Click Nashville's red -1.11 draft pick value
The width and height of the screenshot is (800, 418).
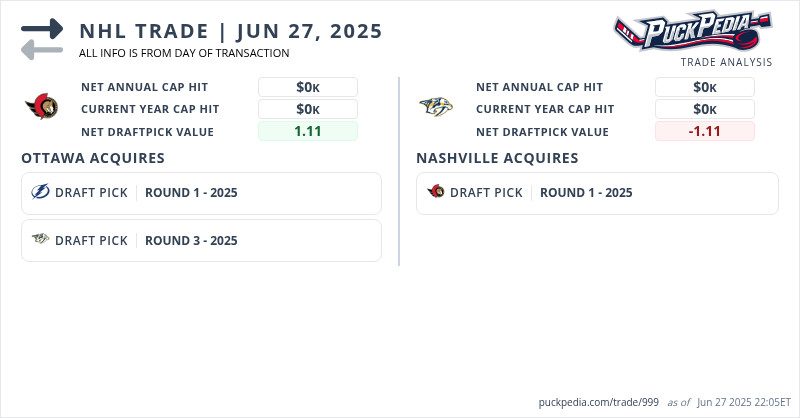click(704, 131)
